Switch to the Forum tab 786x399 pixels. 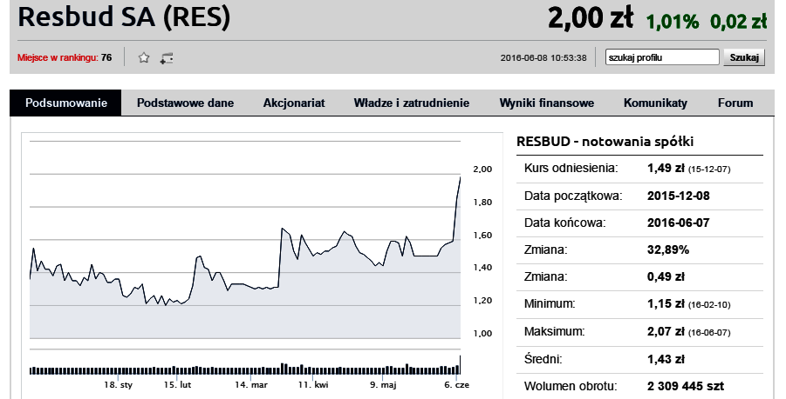pos(735,103)
